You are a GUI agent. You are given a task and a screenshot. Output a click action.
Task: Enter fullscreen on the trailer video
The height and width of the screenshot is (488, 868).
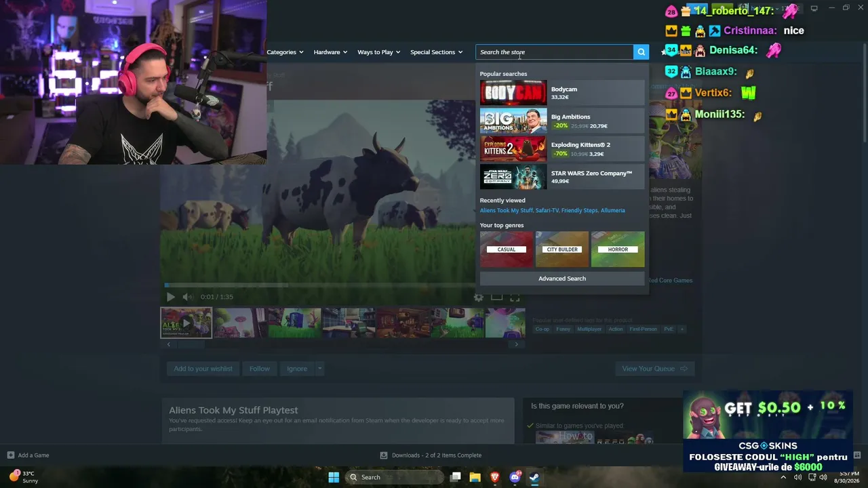click(x=515, y=297)
